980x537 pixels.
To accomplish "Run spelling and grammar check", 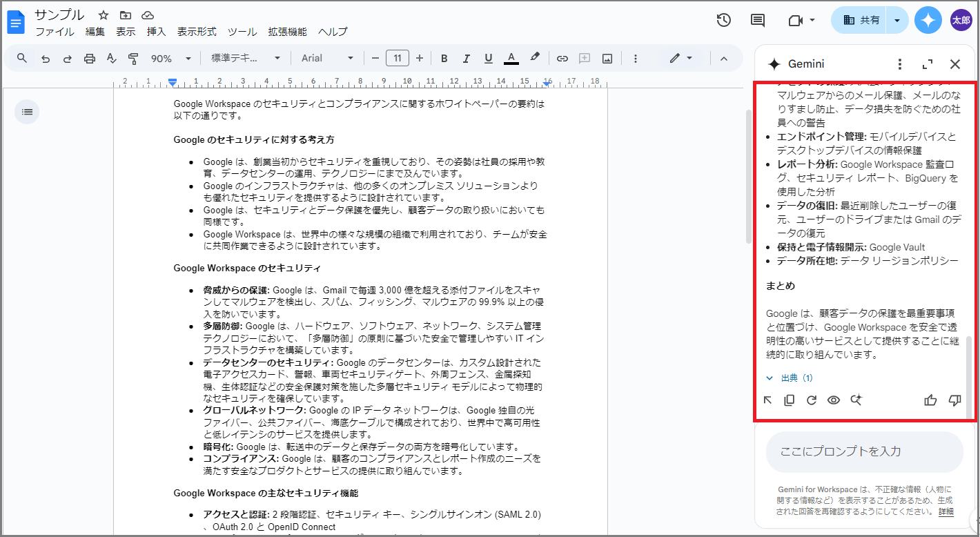I will pos(111,59).
